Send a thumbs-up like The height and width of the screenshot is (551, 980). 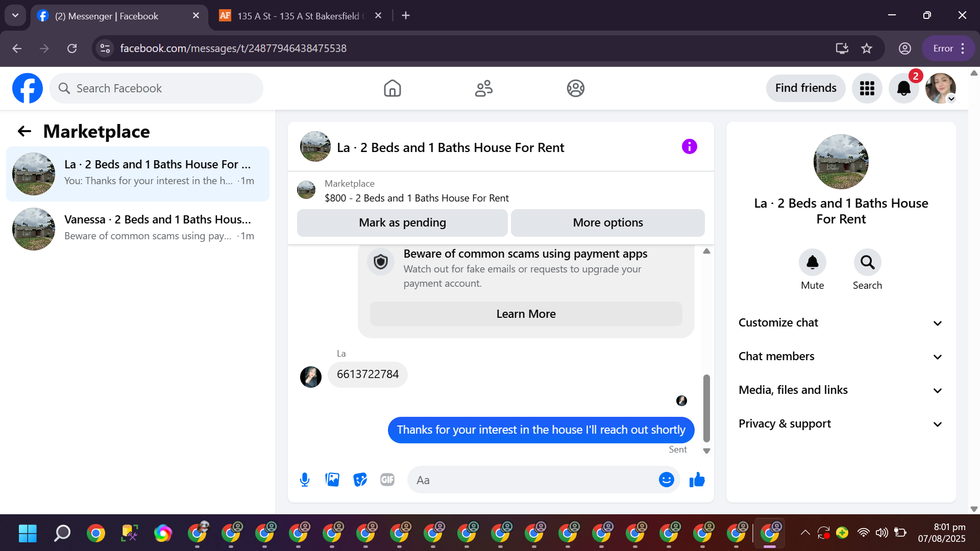[697, 480]
